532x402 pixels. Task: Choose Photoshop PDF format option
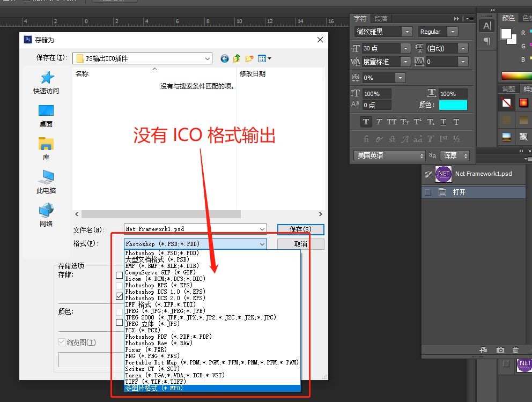click(212, 337)
